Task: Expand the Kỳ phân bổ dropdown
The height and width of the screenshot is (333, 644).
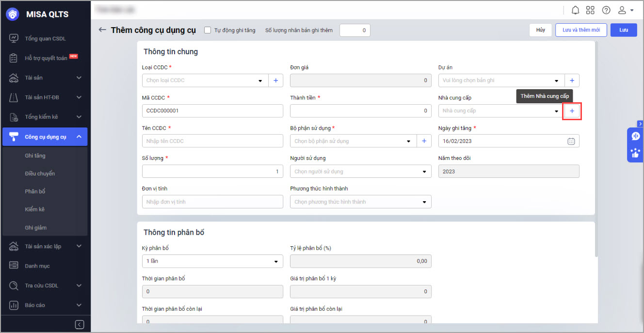Action: (x=275, y=261)
